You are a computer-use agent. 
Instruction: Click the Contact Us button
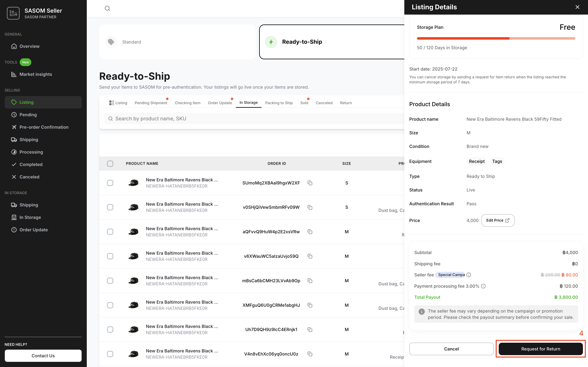tap(43, 356)
